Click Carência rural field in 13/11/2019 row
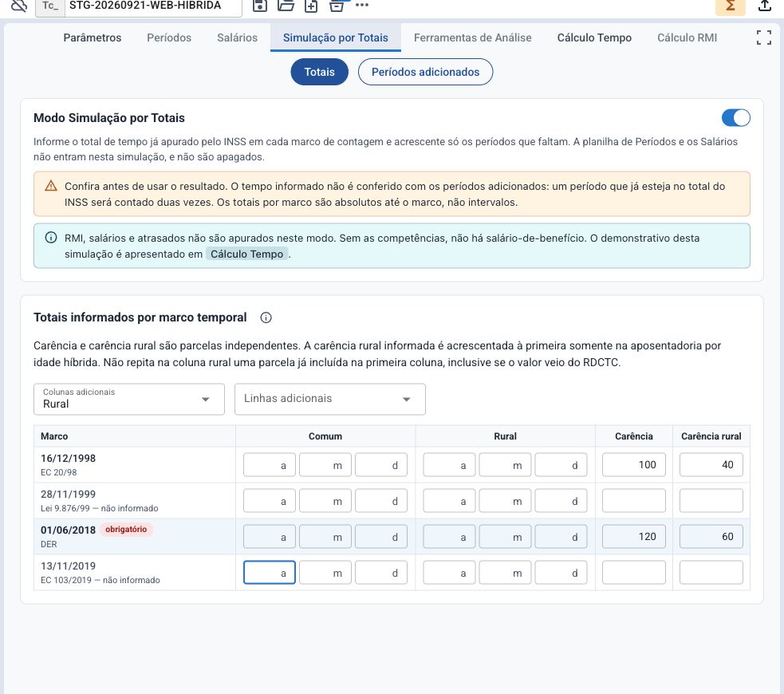784x694 pixels. [x=711, y=573]
